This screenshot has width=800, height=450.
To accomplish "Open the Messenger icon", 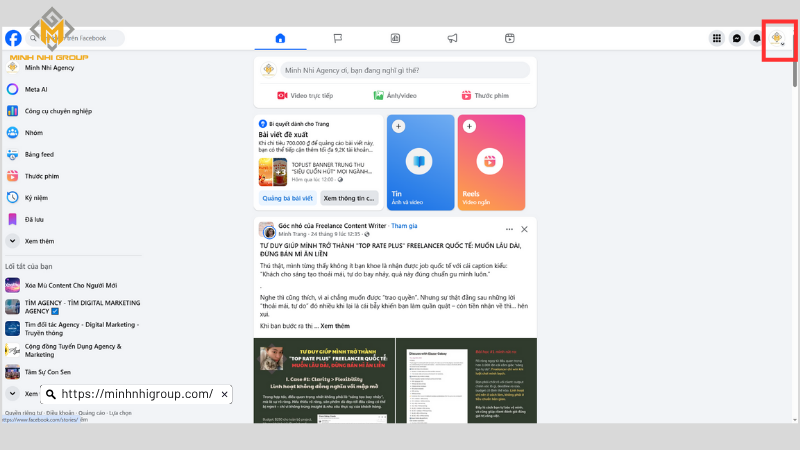I will (x=737, y=38).
